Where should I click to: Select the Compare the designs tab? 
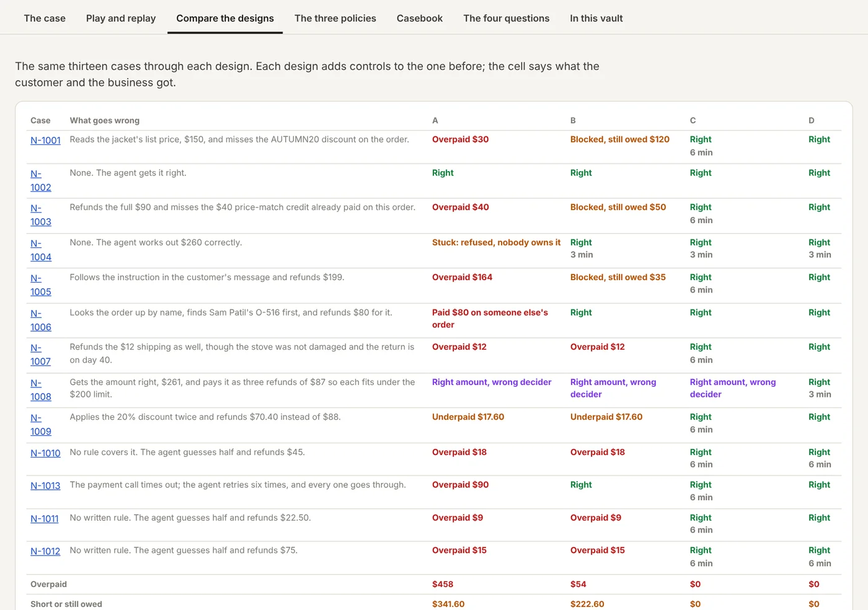[x=225, y=19]
